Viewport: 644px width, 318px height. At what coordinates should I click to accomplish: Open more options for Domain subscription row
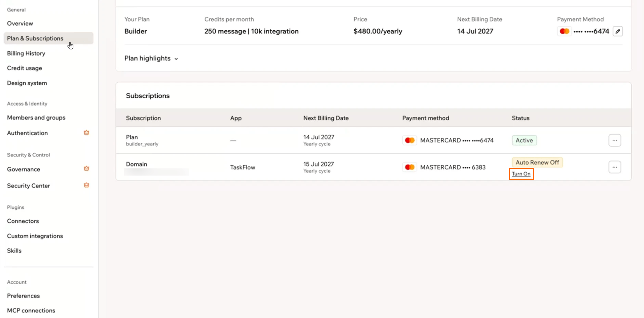click(x=615, y=167)
